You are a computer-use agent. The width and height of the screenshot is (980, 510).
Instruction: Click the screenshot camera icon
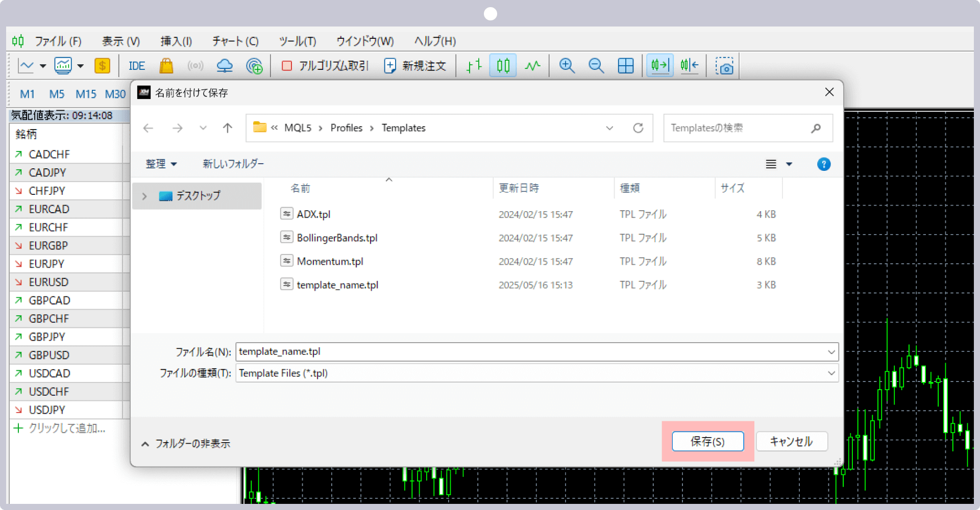click(724, 66)
